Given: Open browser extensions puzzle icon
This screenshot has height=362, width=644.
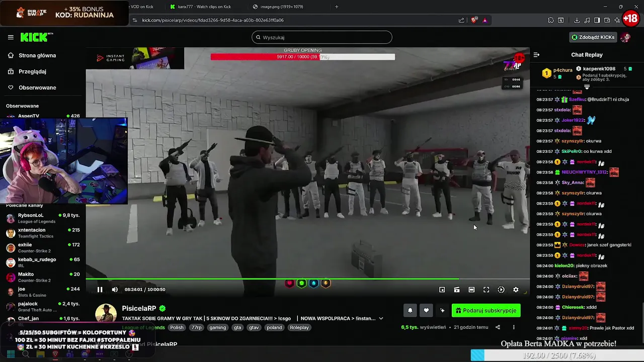Looking at the screenshot, I should coord(550,20).
